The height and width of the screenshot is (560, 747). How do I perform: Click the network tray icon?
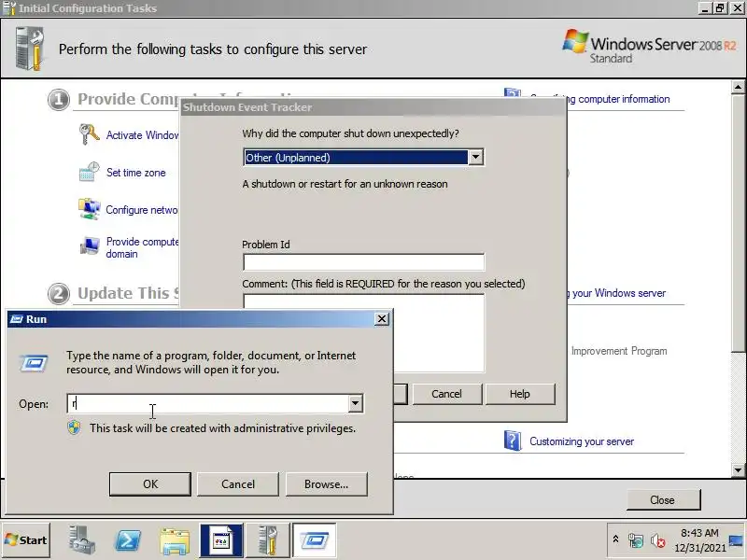[x=636, y=540]
